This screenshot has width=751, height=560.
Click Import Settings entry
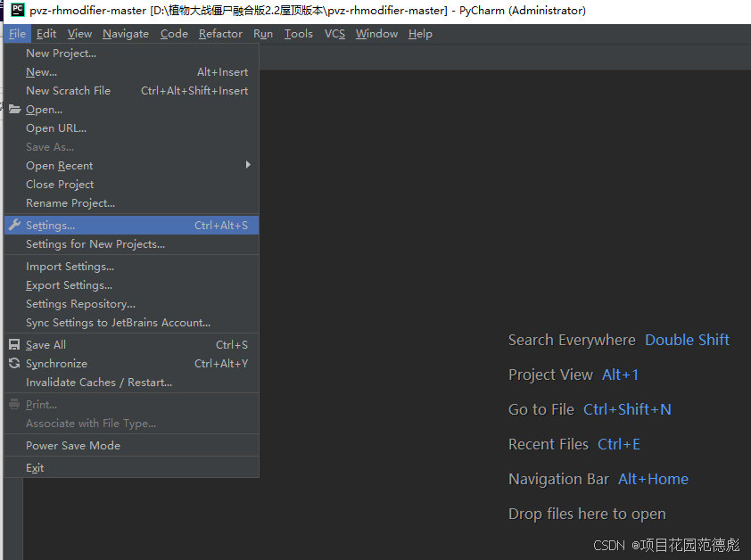pyautogui.click(x=70, y=266)
